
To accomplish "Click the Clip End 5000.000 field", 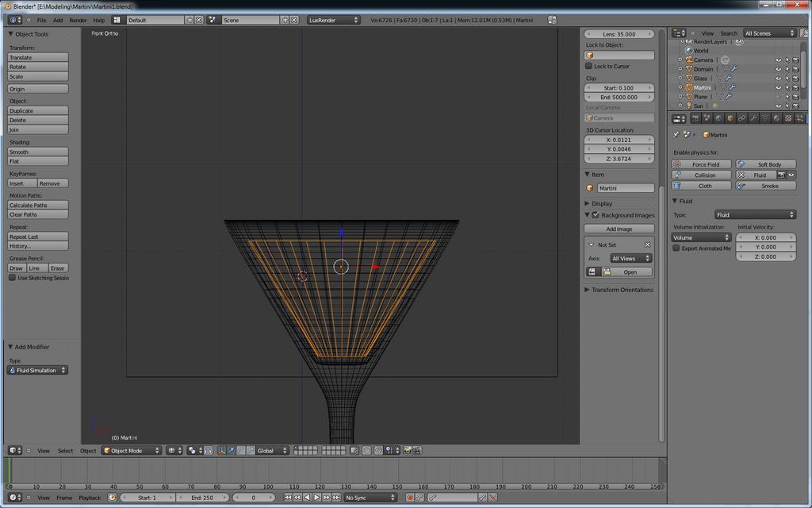I will click(x=619, y=98).
